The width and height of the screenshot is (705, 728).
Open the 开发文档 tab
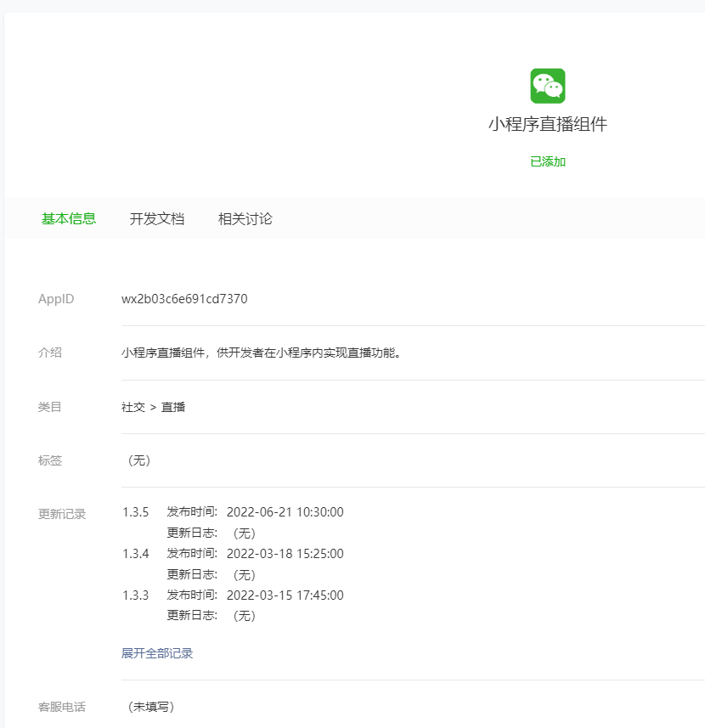coord(157,218)
